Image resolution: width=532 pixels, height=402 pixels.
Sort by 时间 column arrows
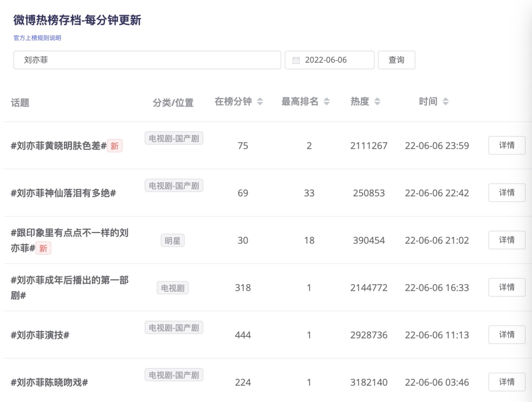tap(445, 101)
